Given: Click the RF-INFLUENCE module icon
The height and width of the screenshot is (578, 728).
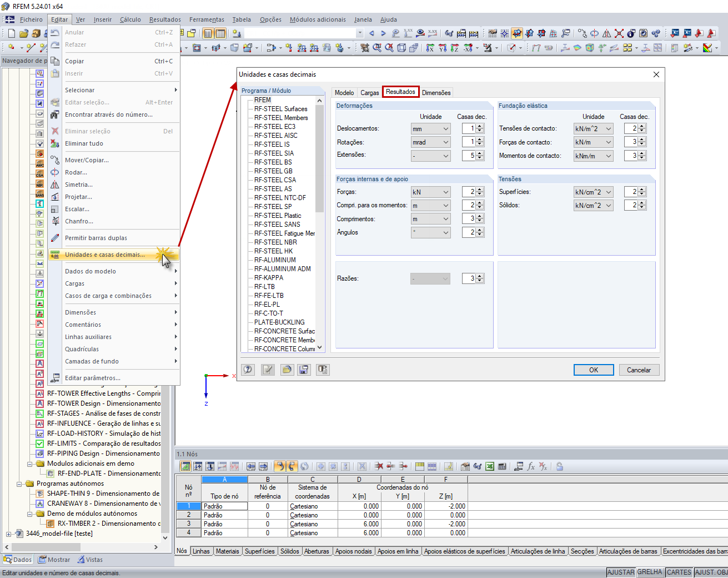Looking at the screenshot, I should (x=40, y=423).
